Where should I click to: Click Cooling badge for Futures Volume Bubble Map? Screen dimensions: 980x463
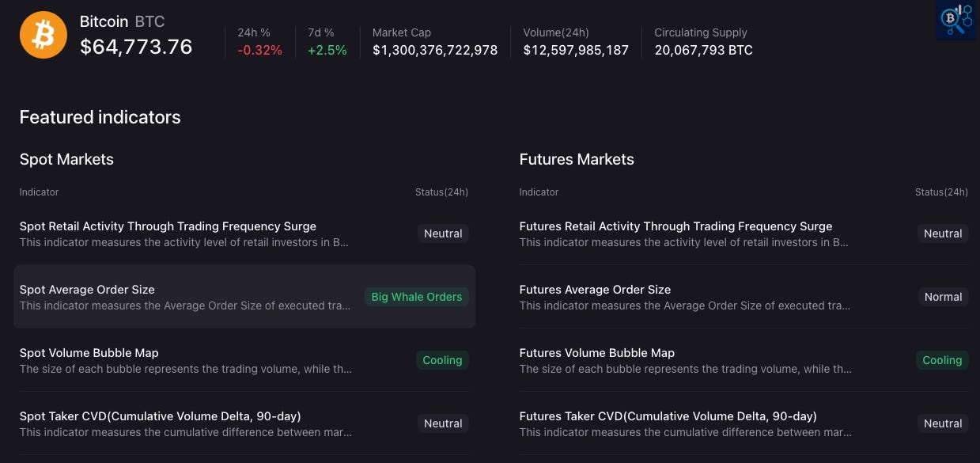coord(942,360)
